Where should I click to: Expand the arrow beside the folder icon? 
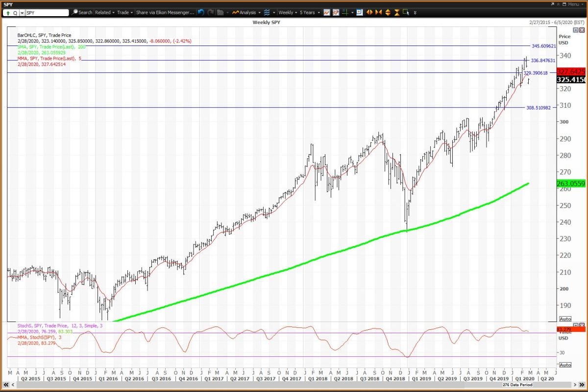[227, 12]
